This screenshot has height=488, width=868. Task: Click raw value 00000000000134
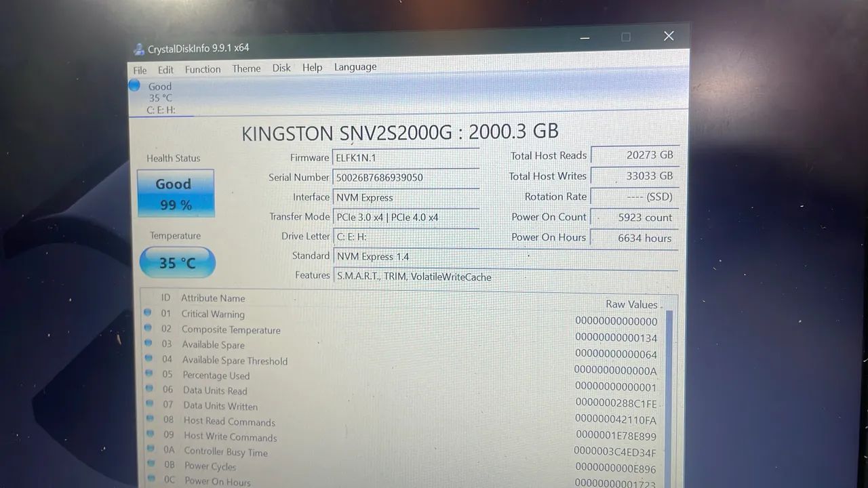click(x=616, y=338)
